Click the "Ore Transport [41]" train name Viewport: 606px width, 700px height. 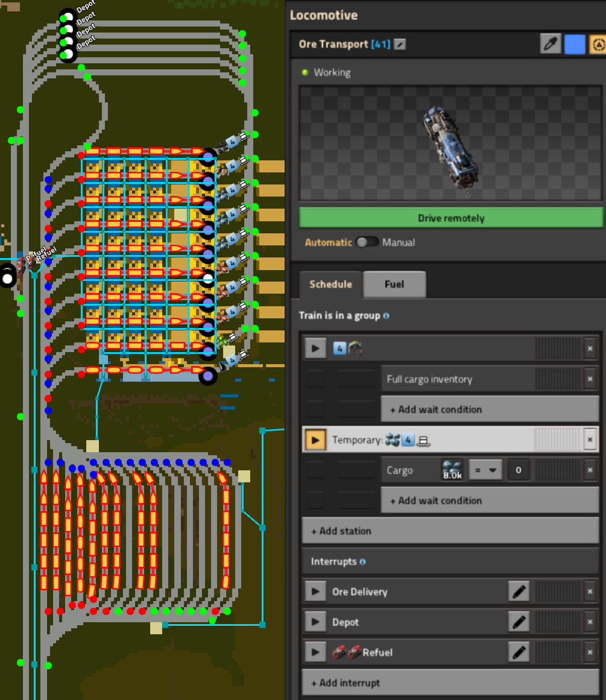point(344,44)
